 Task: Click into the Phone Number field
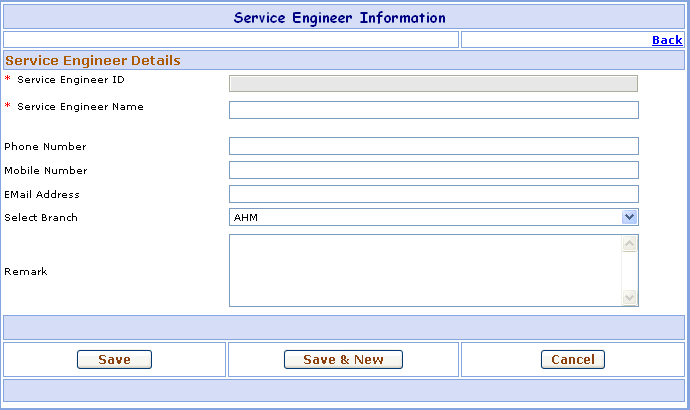433,146
